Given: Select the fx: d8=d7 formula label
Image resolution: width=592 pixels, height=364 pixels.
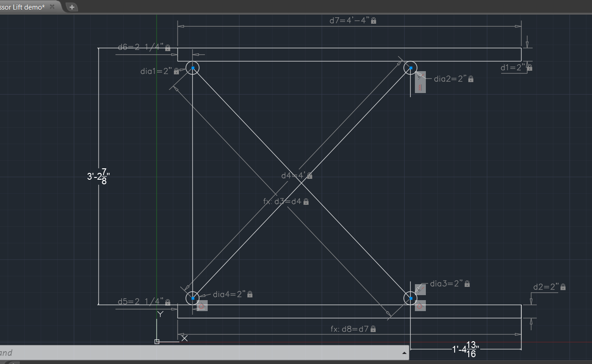Looking at the screenshot, I should tap(350, 328).
